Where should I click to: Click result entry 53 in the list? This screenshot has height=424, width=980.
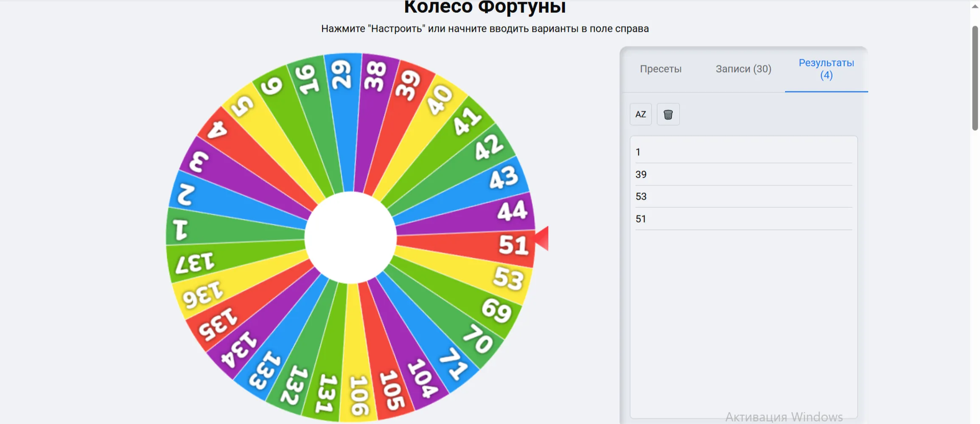744,196
